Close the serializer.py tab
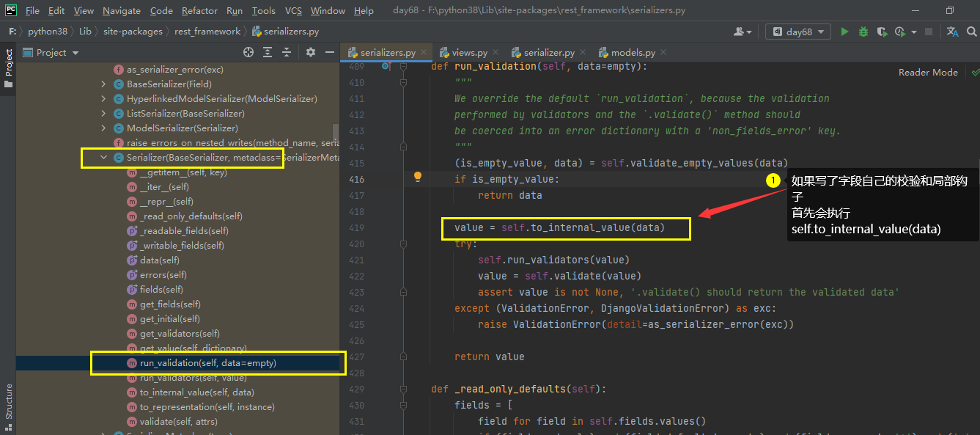 (583, 52)
